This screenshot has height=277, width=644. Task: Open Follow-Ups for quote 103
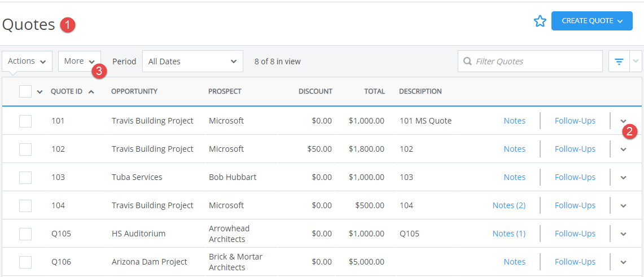point(575,177)
